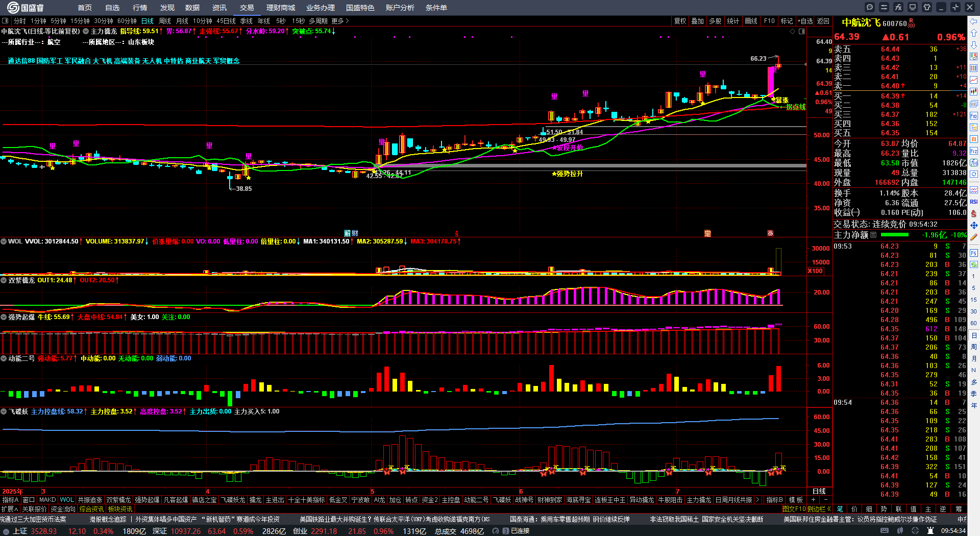Click the 模板 template button

pos(796,500)
